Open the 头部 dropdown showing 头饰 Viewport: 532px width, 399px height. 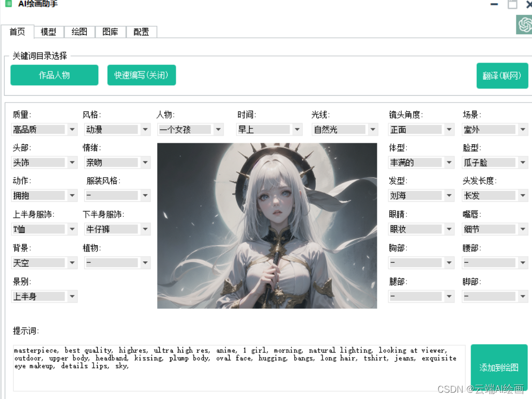click(x=44, y=162)
